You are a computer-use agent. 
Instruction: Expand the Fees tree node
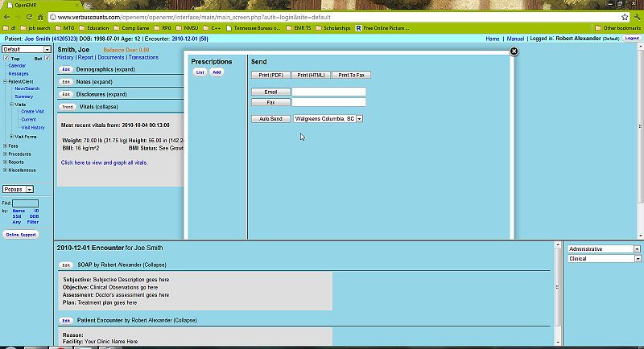click(x=6, y=146)
